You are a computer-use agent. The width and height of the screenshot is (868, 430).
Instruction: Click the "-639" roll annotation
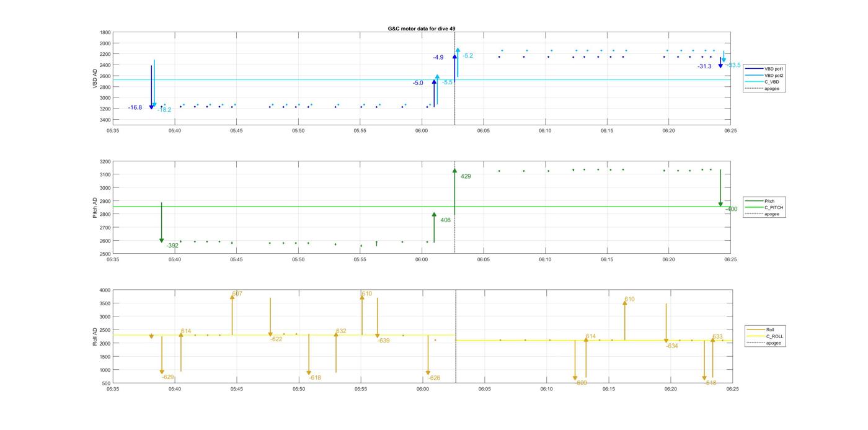[384, 340]
